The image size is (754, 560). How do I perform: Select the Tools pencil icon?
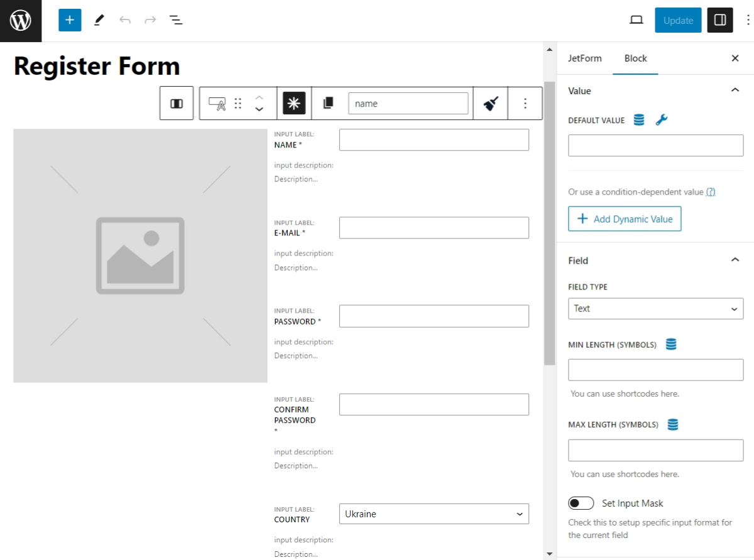click(x=99, y=19)
